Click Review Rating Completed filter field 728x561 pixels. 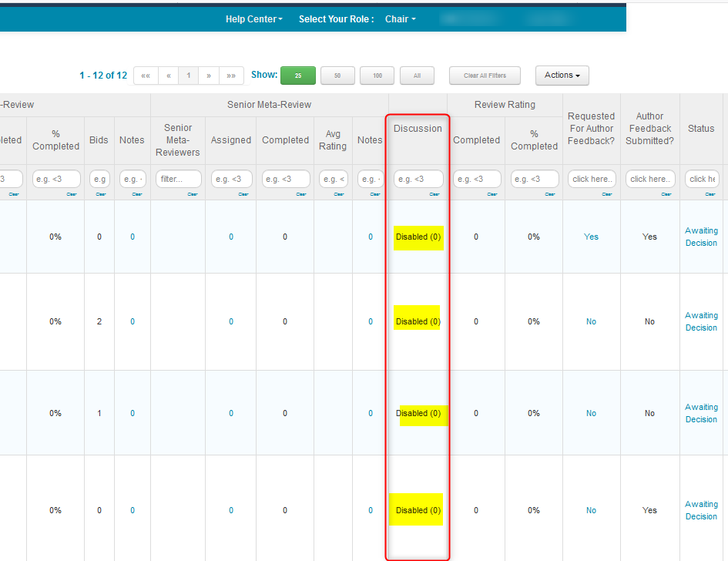pos(476,179)
